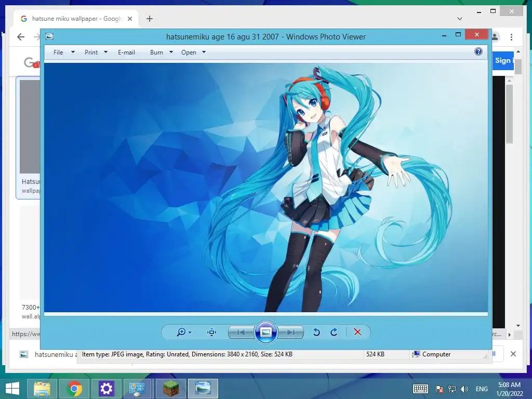This screenshot has height=399, width=532.
Task: Click the Item type JPEG image tooltip text
Action: (x=187, y=354)
